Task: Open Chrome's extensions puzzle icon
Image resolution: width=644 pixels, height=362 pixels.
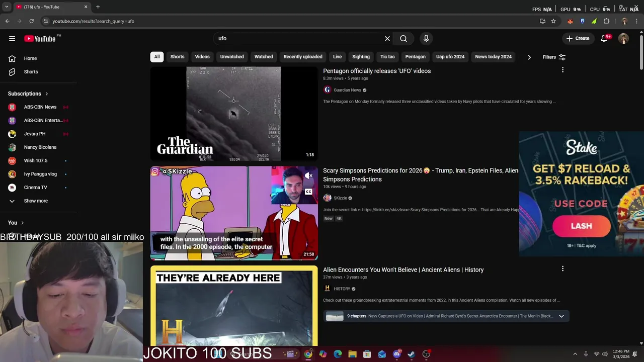Action: point(606,21)
